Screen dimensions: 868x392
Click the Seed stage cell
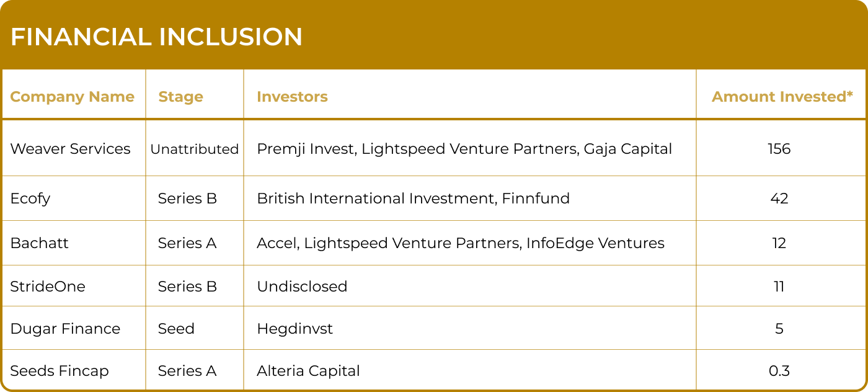[176, 329]
